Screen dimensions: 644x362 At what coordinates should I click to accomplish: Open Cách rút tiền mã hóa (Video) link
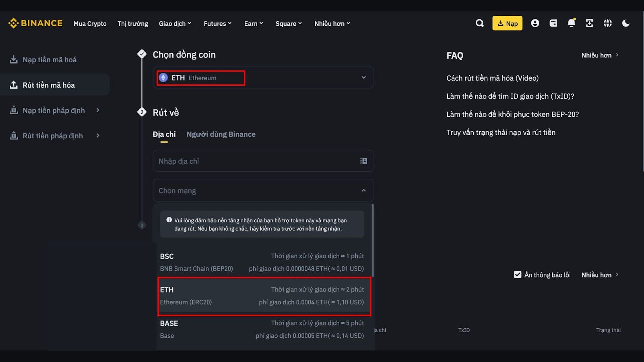pos(492,78)
